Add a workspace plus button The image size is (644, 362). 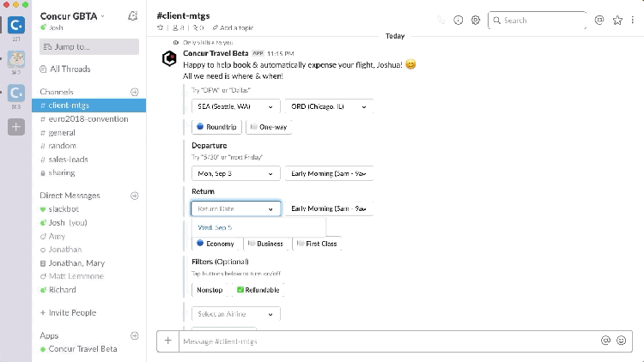16,127
